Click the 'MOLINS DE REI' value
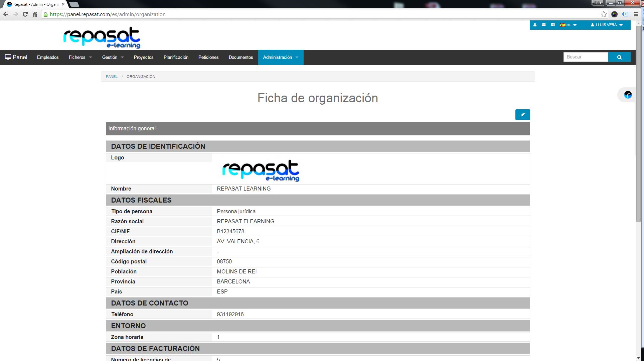 click(237, 272)
